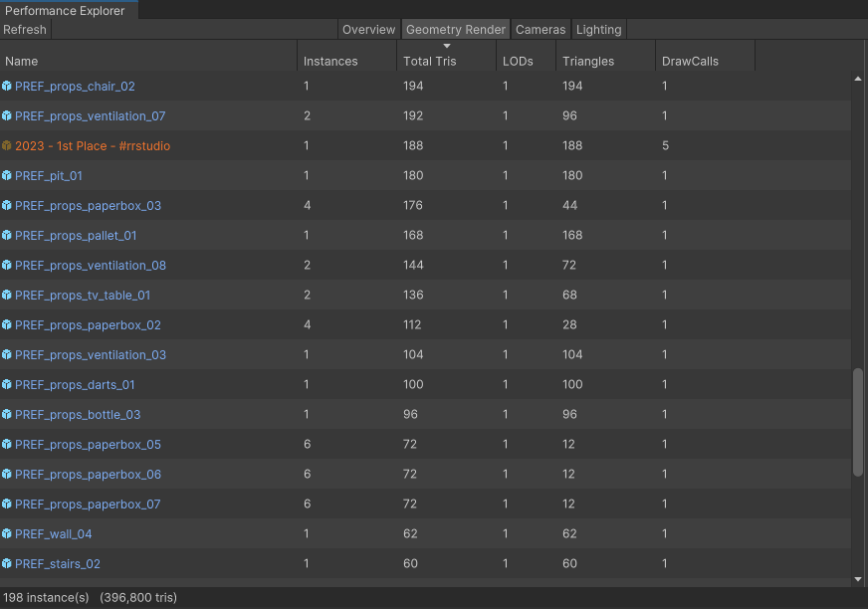The image size is (868, 609).
Task: Click the cube icon next to PREF_props_darts_01
Action: pyautogui.click(x=7, y=385)
